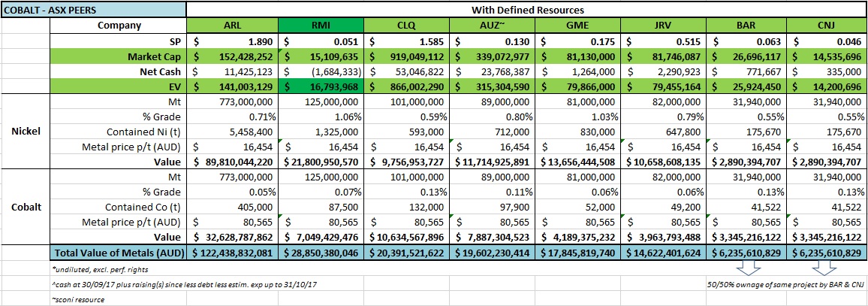
Task: Select AUZ~ cobalt grade 0.11%
Action: [x=493, y=192]
